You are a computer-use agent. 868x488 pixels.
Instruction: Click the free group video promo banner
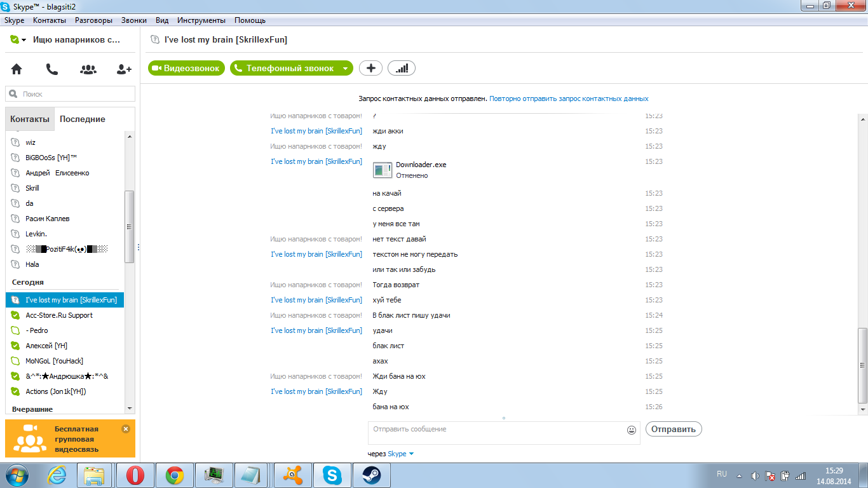[x=70, y=438]
